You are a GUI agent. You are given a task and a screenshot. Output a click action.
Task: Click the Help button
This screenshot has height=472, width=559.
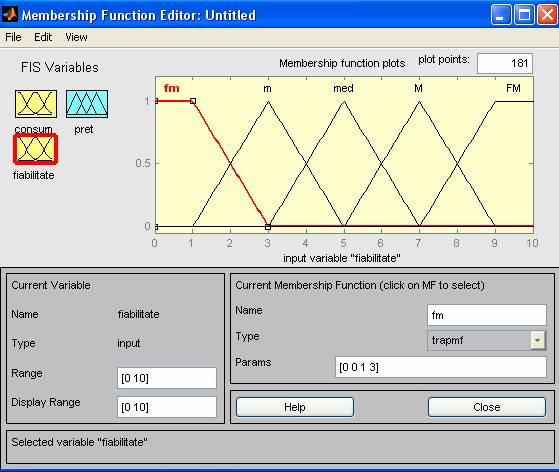point(295,407)
